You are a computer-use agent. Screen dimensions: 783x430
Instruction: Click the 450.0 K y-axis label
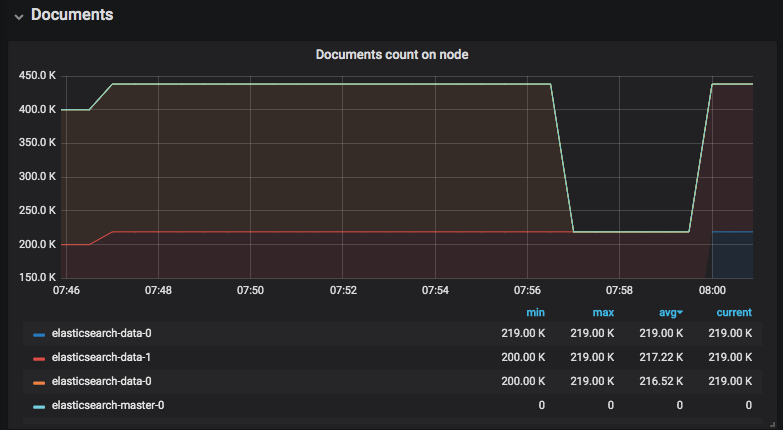37,76
